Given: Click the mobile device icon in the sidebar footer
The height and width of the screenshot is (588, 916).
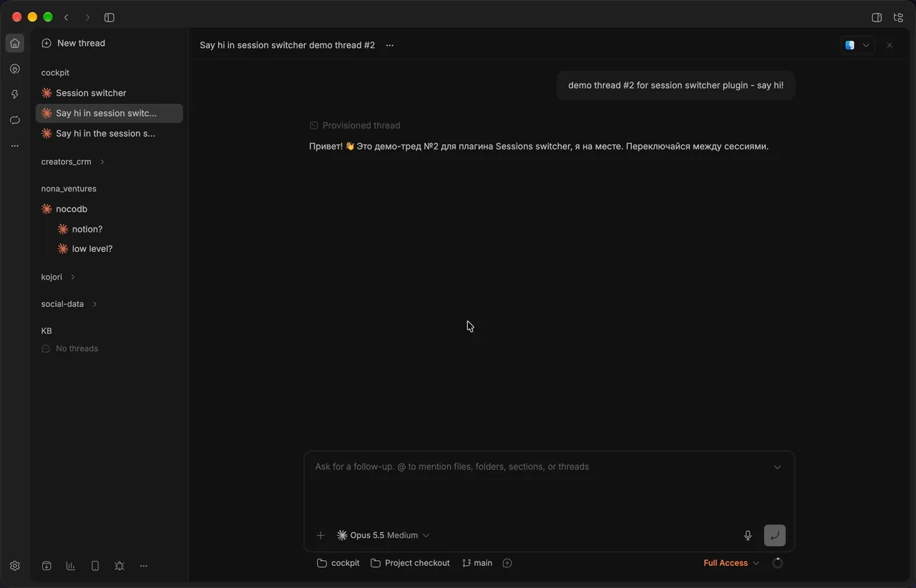Looking at the screenshot, I should (95, 566).
